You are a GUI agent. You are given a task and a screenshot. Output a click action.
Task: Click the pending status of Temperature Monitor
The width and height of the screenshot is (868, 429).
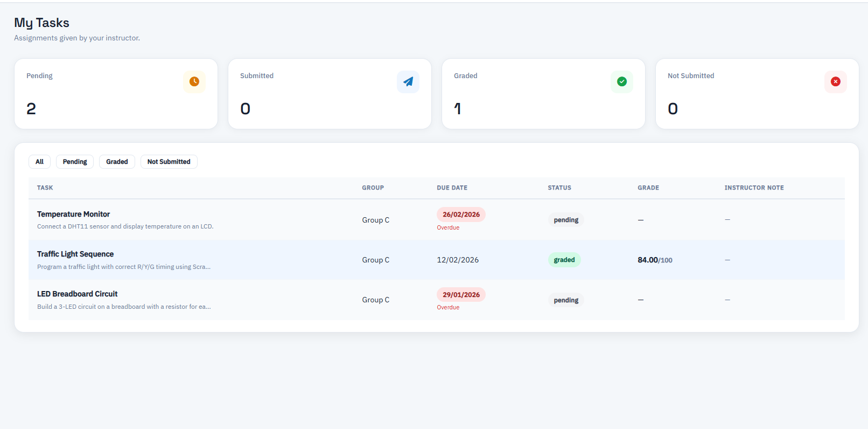pyautogui.click(x=566, y=220)
